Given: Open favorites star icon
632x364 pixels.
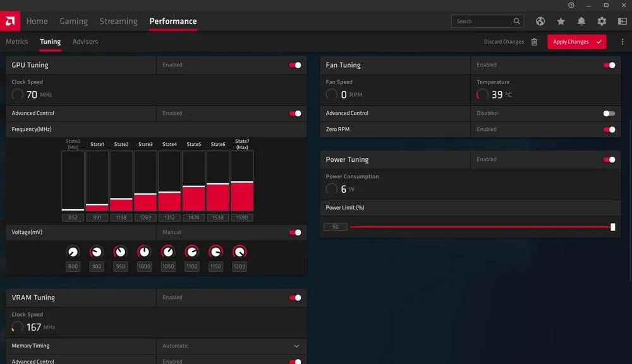Looking at the screenshot, I should (x=561, y=21).
